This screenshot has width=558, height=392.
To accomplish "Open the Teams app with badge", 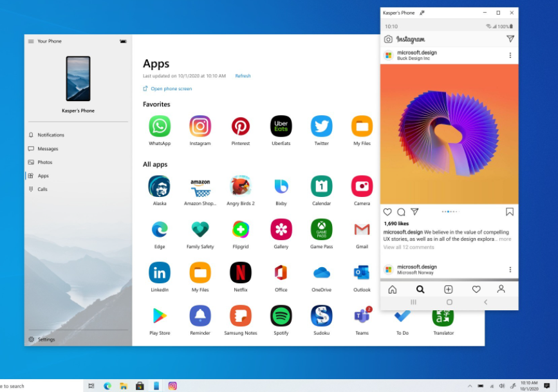I will (x=362, y=316).
